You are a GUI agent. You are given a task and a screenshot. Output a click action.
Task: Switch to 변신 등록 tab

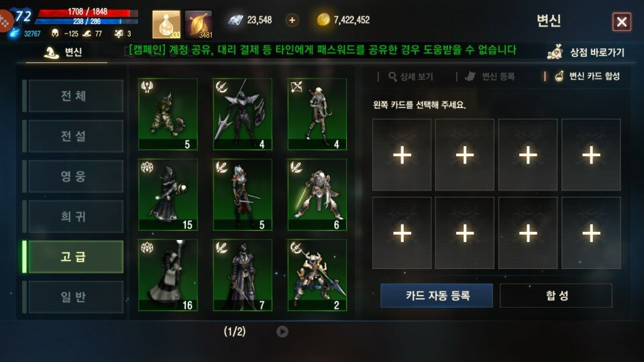[490, 76]
